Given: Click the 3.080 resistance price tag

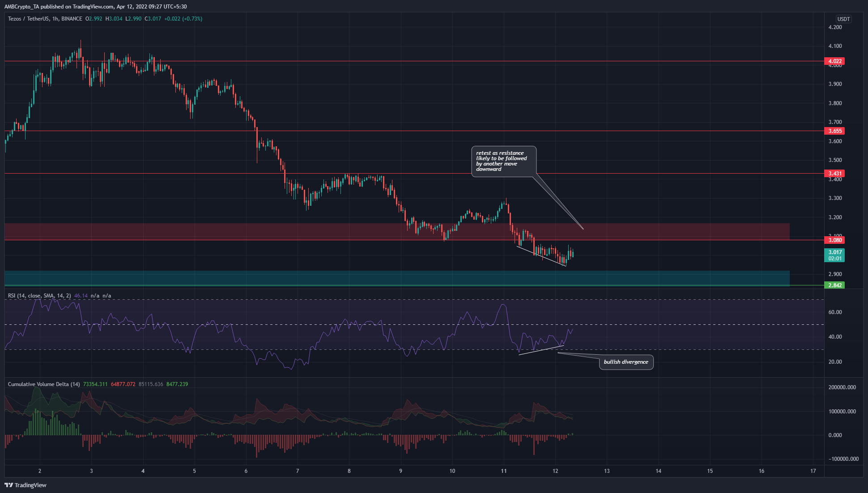Looking at the screenshot, I should 834,240.
